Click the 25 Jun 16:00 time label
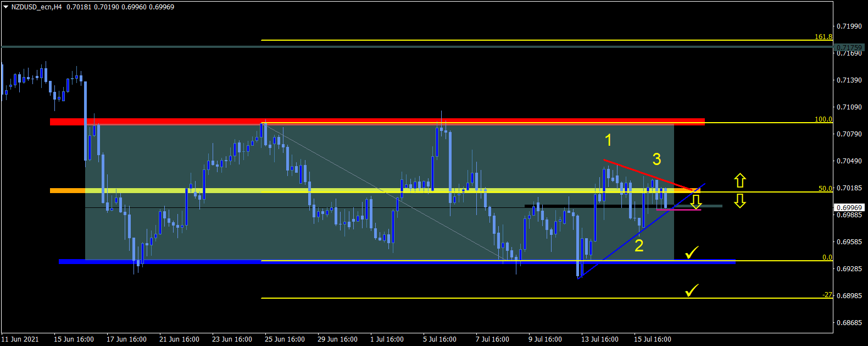 (x=285, y=339)
